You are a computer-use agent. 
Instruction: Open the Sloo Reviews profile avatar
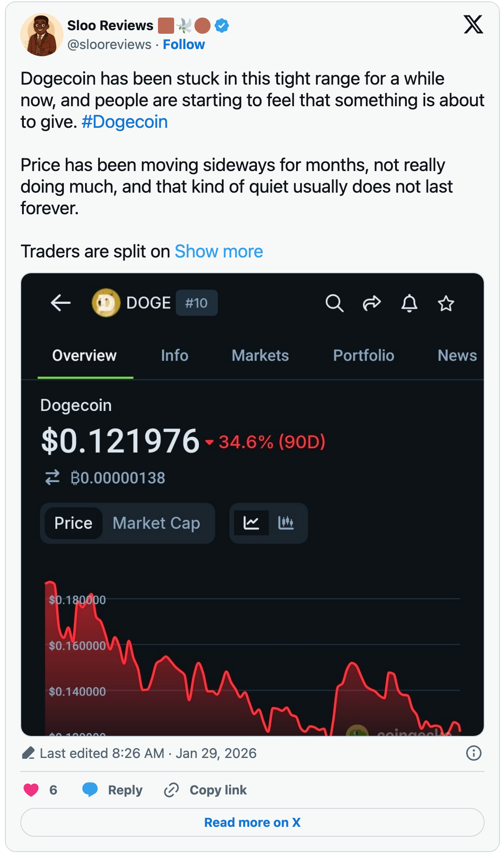tap(42, 35)
